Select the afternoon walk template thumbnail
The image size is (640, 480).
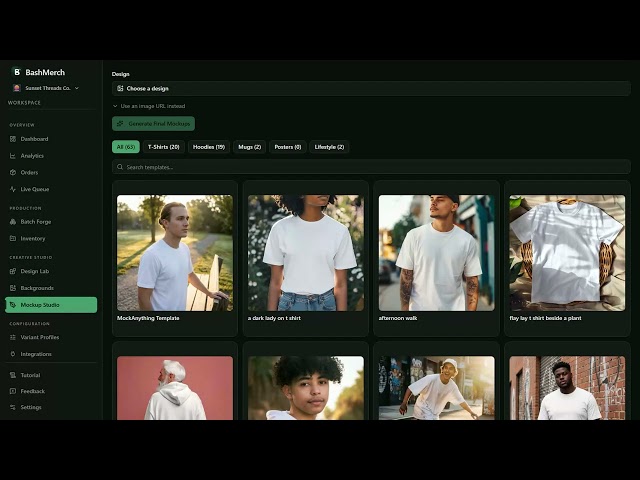coord(437,253)
